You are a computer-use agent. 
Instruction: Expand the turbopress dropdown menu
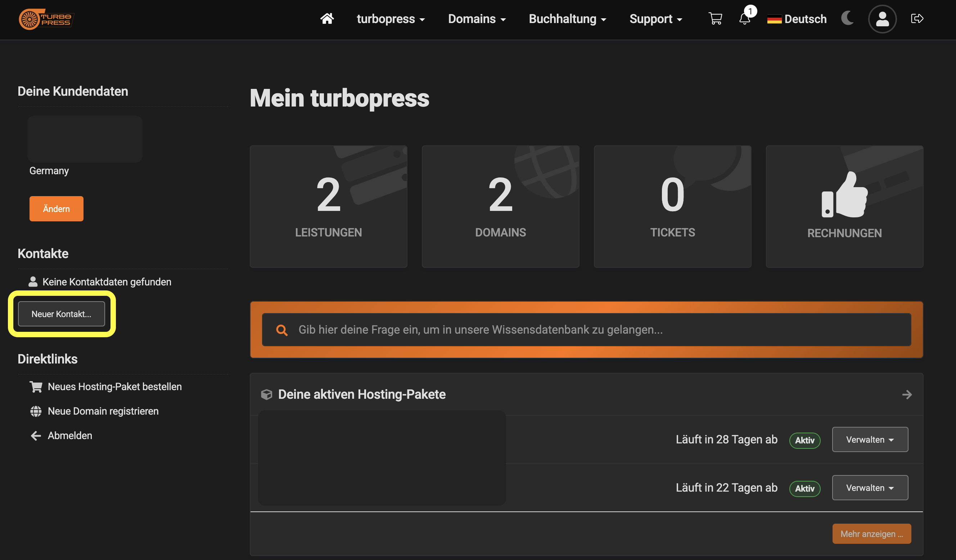[391, 19]
